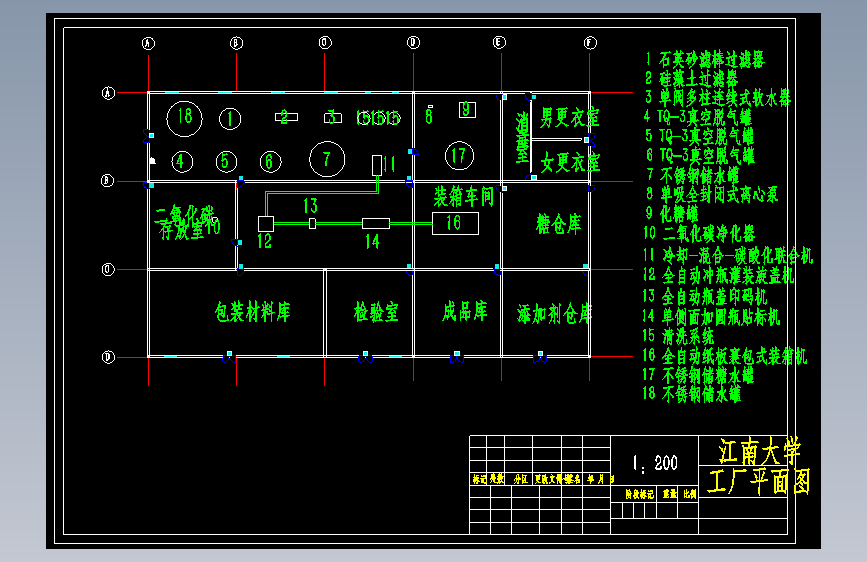The width and height of the screenshot is (867, 562).
Task: Click legend entry 18 不锈钢储水罐
Action: coord(692,394)
